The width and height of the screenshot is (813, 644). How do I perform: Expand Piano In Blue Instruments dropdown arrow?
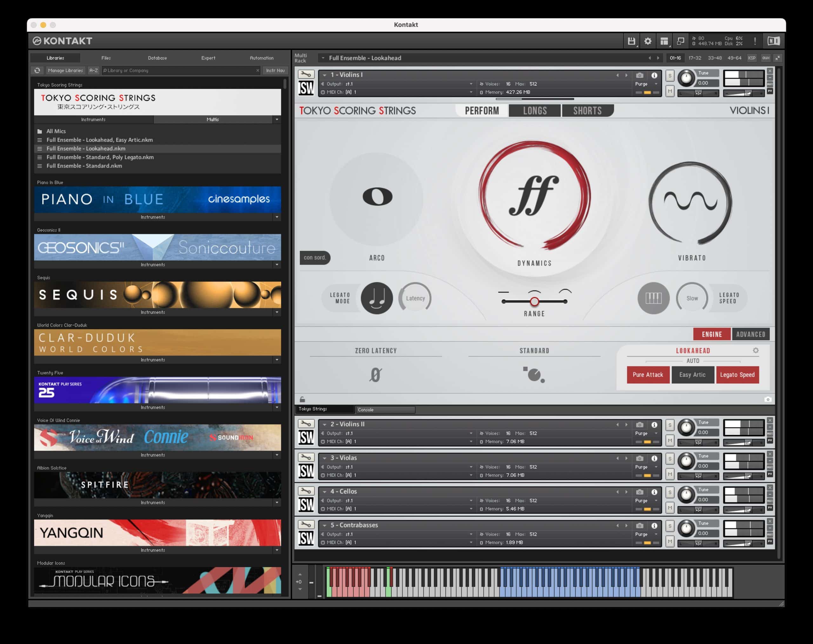pyautogui.click(x=277, y=217)
